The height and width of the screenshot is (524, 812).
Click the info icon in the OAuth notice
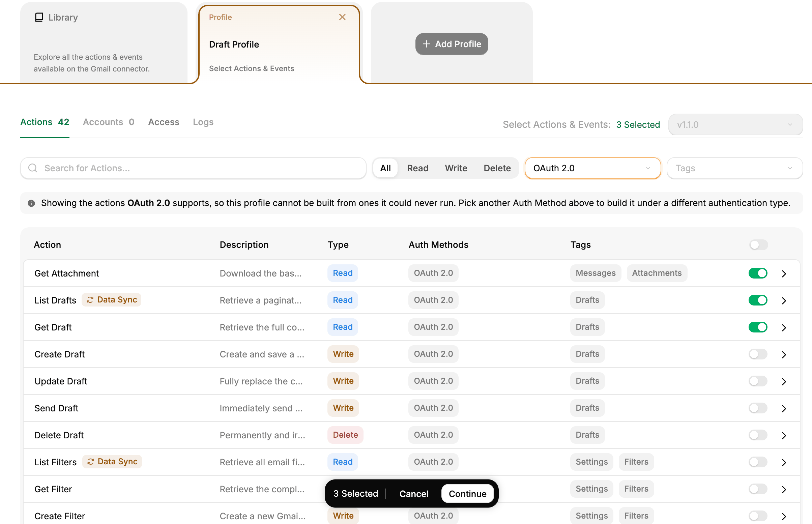(x=31, y=203)
